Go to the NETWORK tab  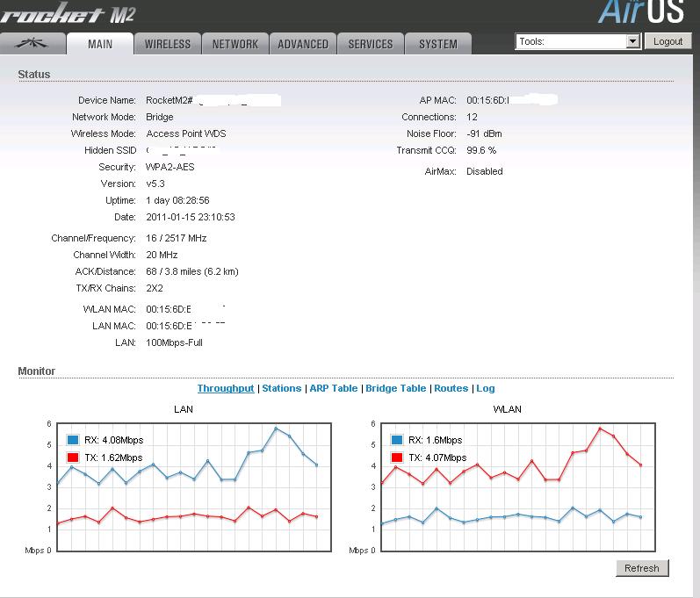pyautogui.click(x=235, y=44)
